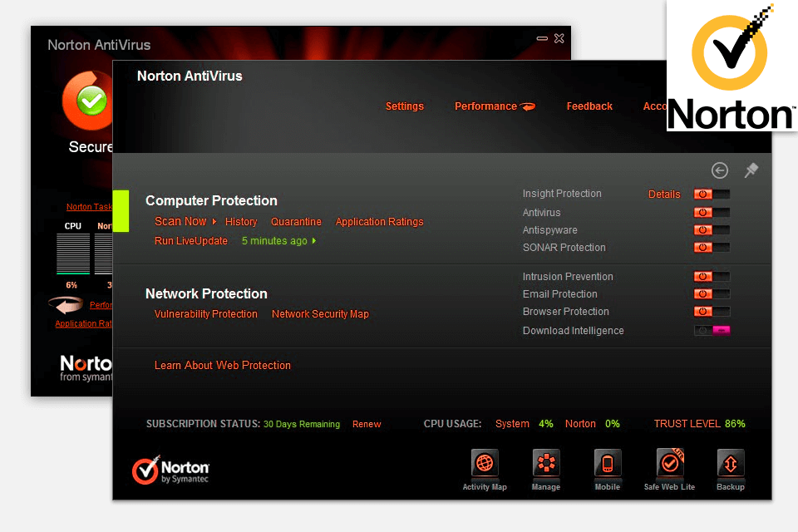Click System 4% CPU usage text
This screenshot has height=532, width=798.
pos(525,424)
